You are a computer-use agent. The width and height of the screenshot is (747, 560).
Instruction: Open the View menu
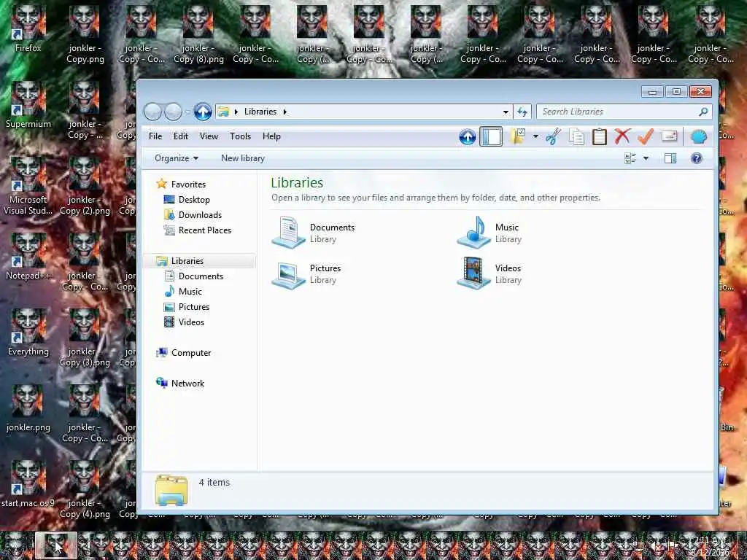tap(209, 136)
